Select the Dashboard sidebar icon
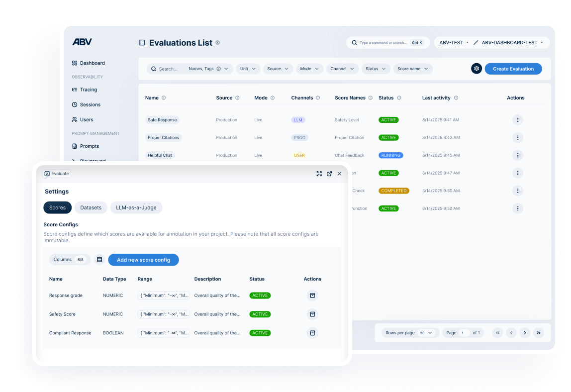The height and width of the screenshot is (392, 571). [75, 63]
